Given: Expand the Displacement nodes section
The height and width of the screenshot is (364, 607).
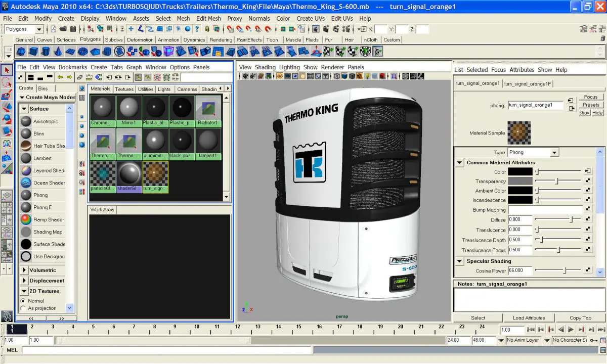Looking at the screenshot, I should pyautogui.click(x=24, y=281).
